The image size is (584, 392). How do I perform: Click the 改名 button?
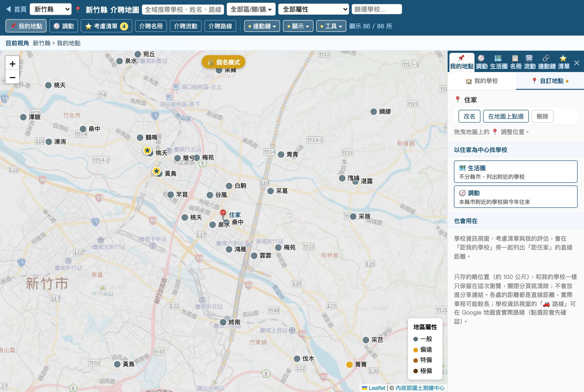click(x=469, y=116)
